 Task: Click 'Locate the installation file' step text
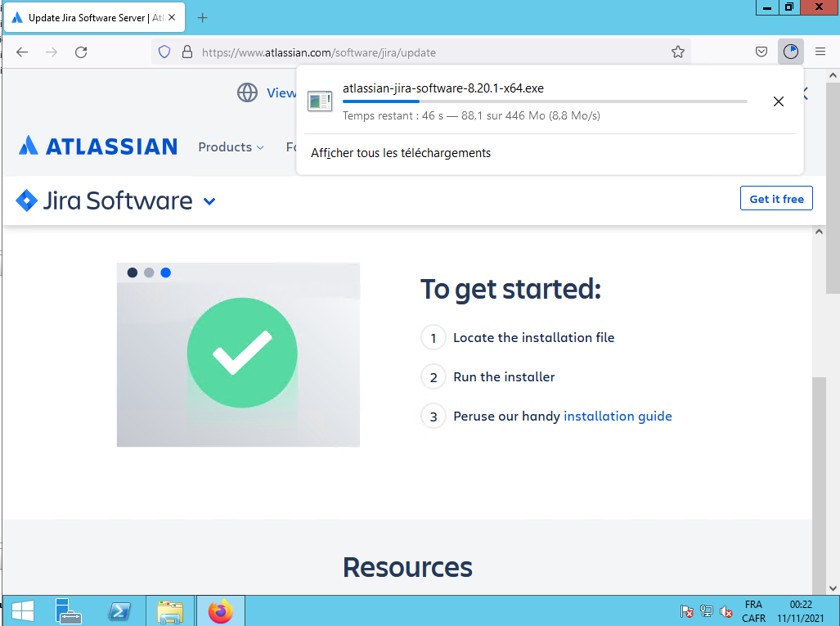pyautogui.click(x=533, y=338)
